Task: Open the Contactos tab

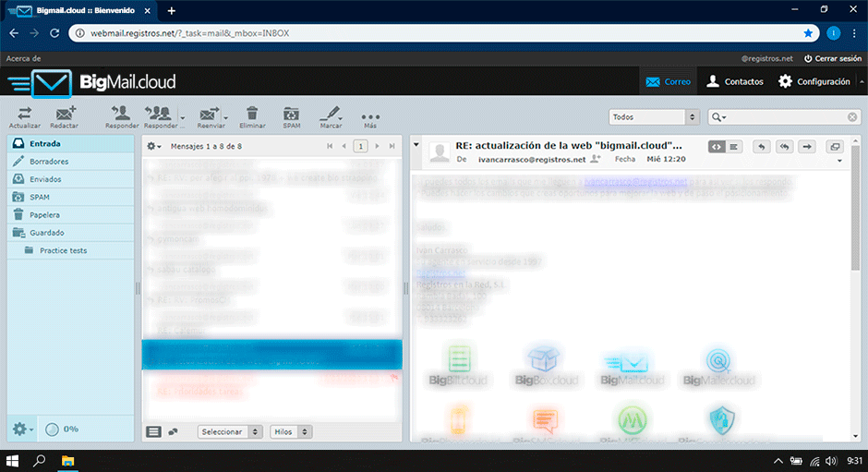Action: [x=734, y=81]
